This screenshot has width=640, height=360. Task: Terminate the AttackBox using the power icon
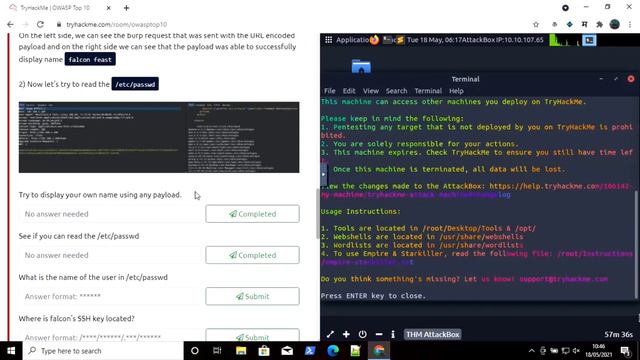pos(362,334)
